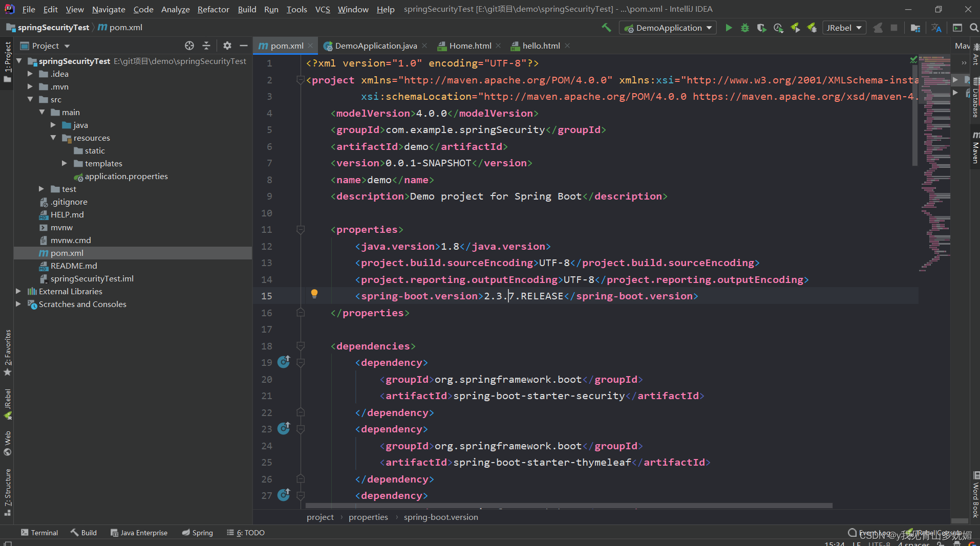Run with JRebel rocket icon
The image size is (980, 546).
795,28
